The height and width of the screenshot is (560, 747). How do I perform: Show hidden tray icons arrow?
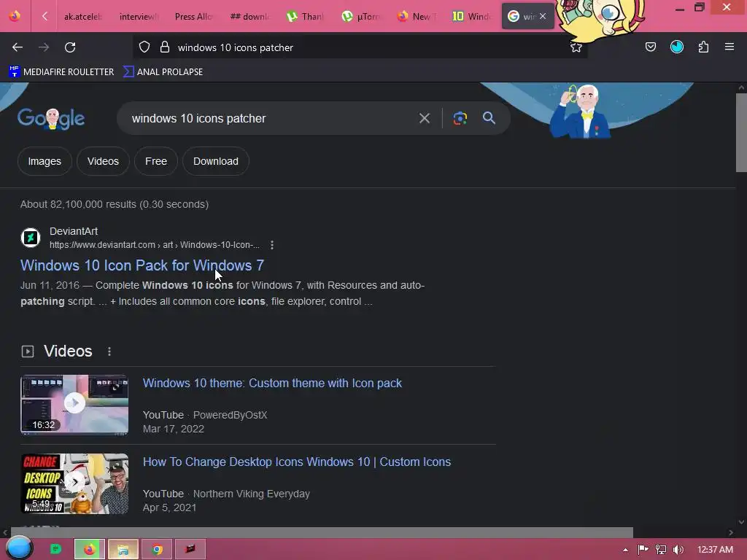pyautogui.click(x=625, y=550)
